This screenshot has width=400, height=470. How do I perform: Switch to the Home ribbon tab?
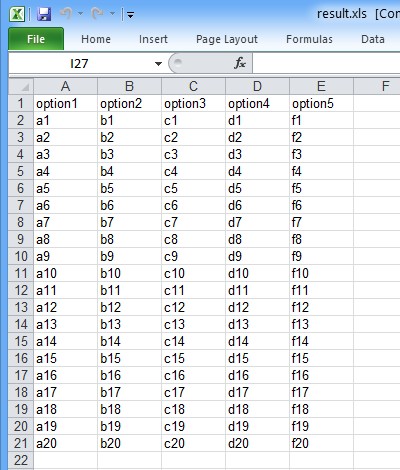[x=96, y=39]
